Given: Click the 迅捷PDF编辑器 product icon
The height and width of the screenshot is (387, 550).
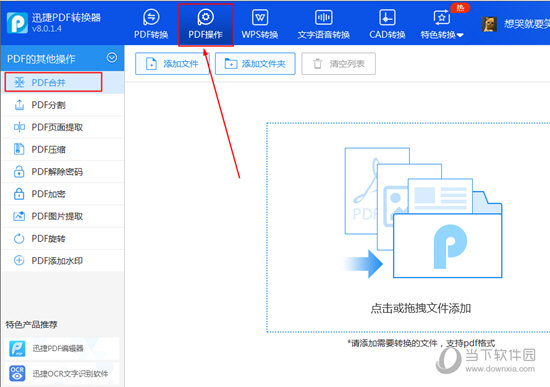Looking at the screenshot, I should pos(17,348).
